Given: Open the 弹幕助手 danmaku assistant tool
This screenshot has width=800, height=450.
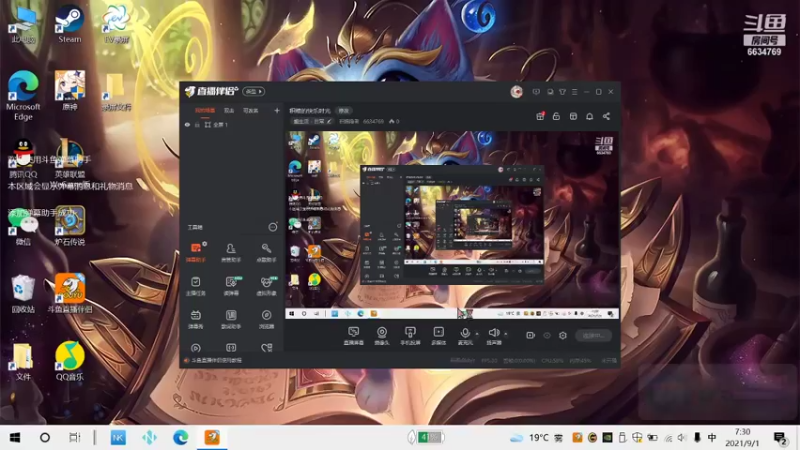Looking at the screenshot, I should pos(195,252).
